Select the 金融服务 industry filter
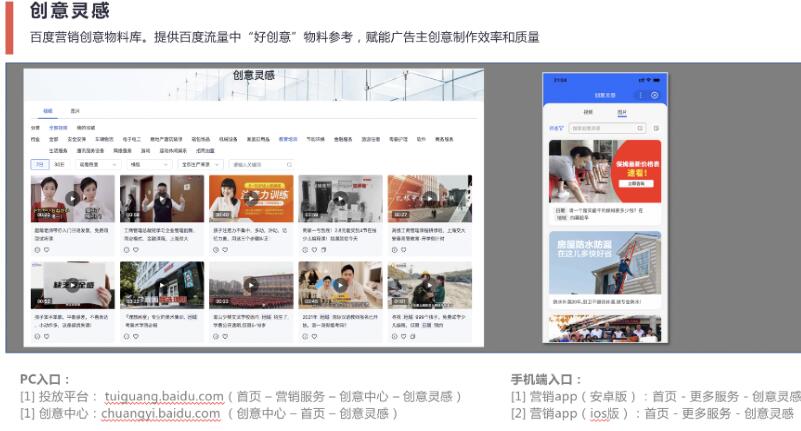 pyautogui.click(x=343, y=139)
